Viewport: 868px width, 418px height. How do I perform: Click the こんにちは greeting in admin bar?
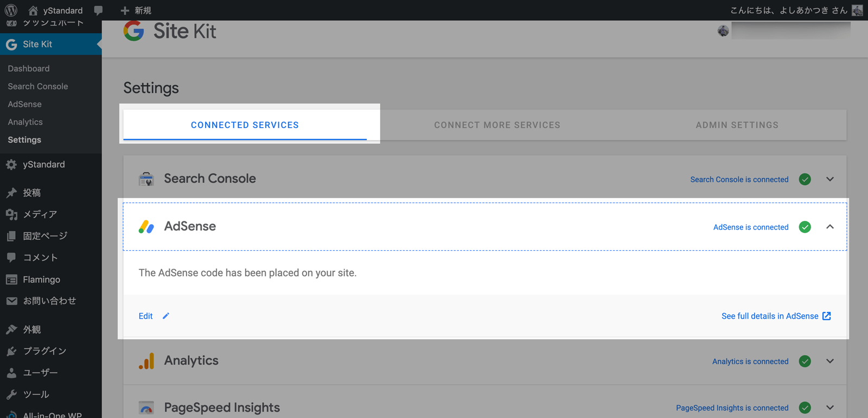[x=789, y=10]
